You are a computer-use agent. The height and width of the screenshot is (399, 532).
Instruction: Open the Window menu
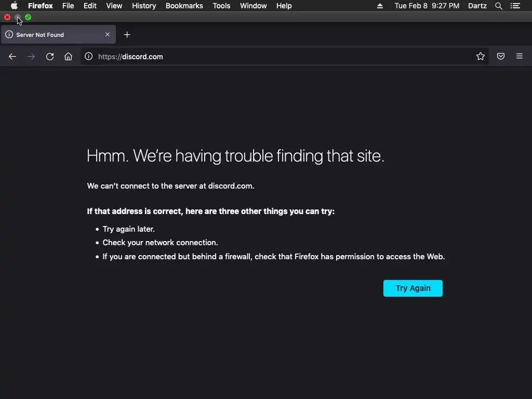pyautogui.click(x=254, y=6)
